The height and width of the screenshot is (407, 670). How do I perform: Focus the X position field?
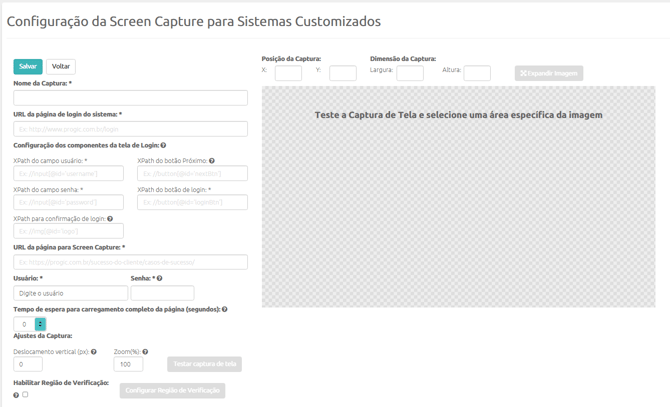click(x=288, y=73)
